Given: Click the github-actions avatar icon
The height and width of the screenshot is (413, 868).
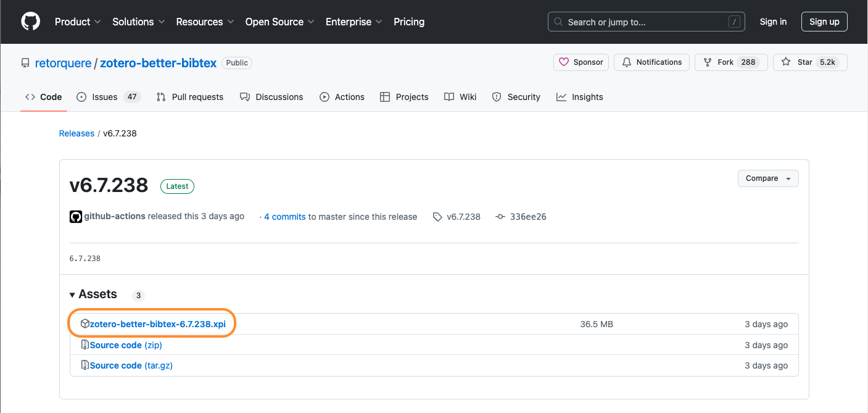Looking at the screenshot, I should click(76, 217).
